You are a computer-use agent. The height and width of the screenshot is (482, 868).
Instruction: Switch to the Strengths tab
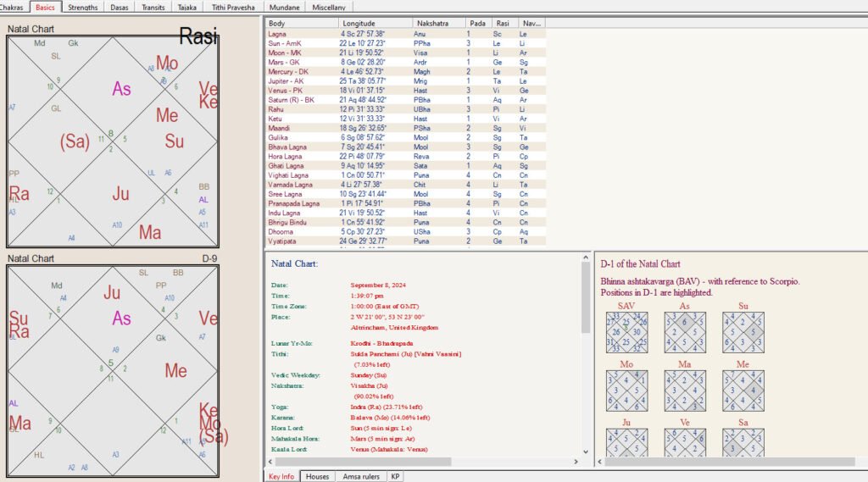81,7
